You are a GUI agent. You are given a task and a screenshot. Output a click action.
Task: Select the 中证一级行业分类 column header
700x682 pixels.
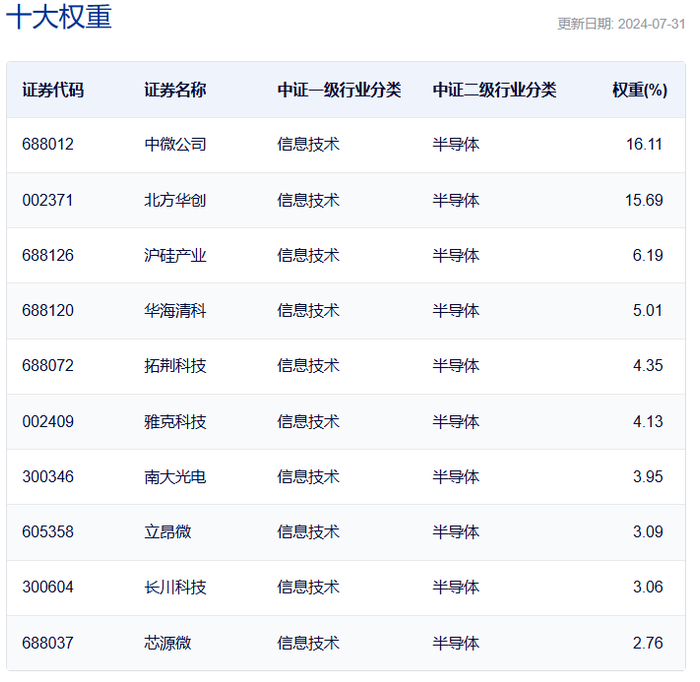[339, 90]
